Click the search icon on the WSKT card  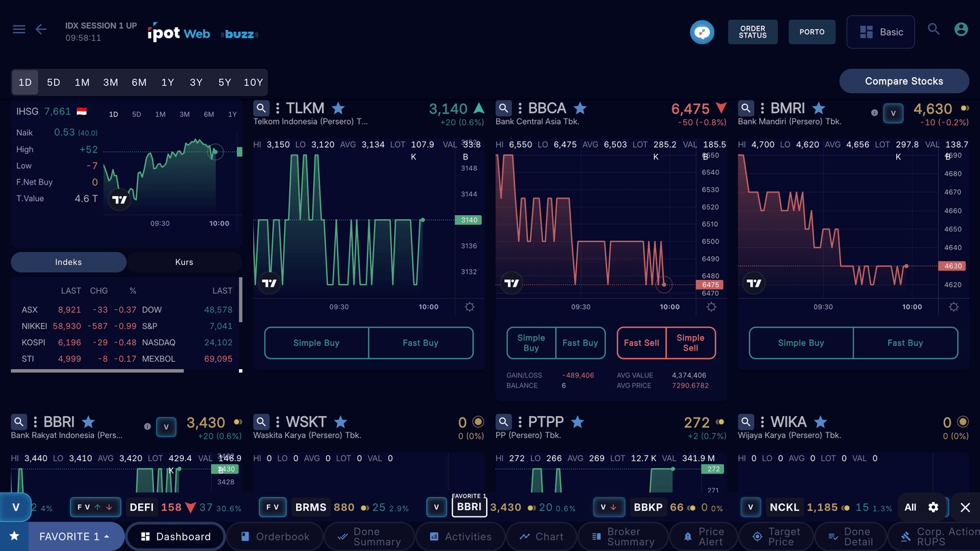click(x=261, y=422)
